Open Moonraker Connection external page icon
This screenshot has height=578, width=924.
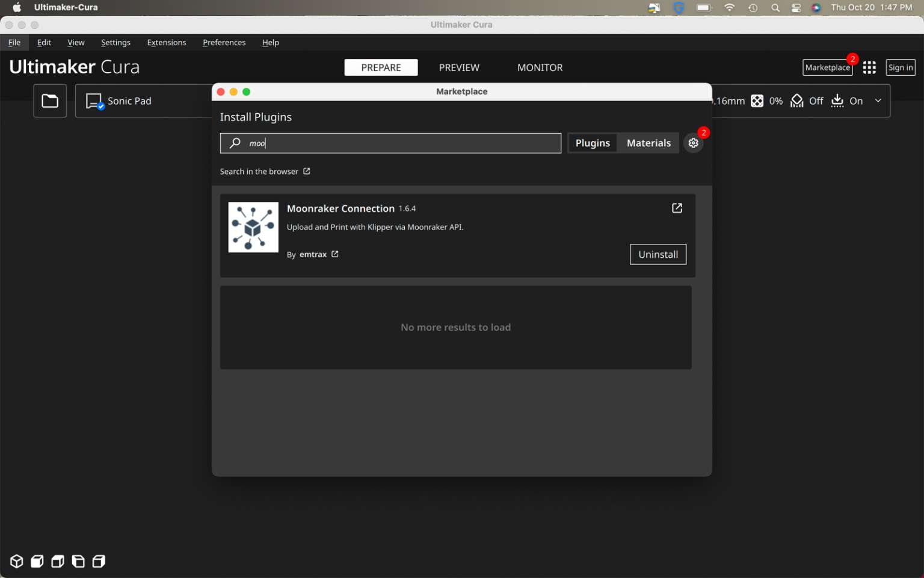pos(677,208)
